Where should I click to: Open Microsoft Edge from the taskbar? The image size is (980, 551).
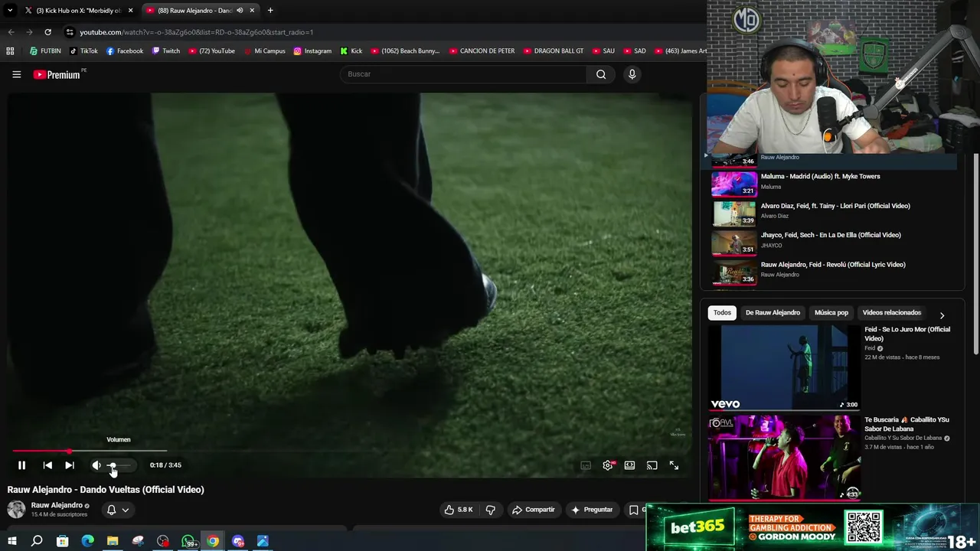tap(87, 541)
